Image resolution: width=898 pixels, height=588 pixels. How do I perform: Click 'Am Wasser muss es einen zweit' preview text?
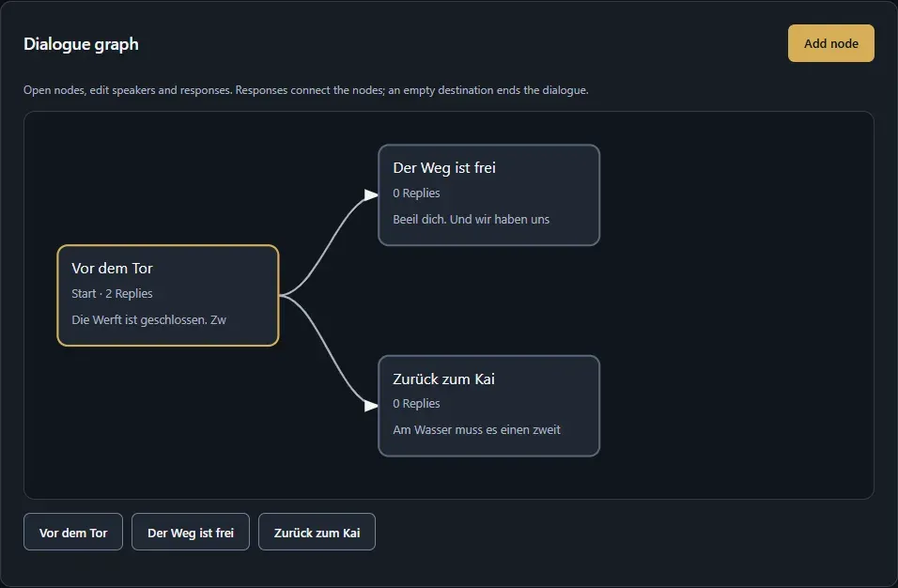(x=476, y=430)
